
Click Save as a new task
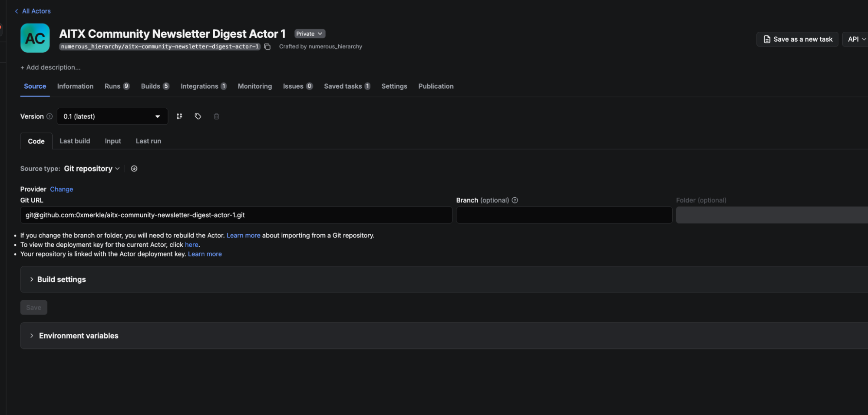point(798,39)
